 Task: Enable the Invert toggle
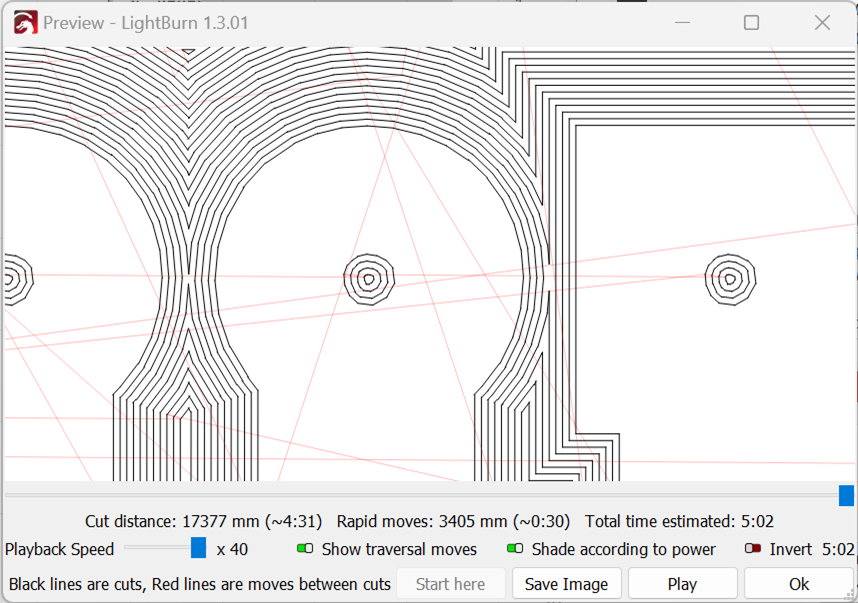(x=753, y=548)
